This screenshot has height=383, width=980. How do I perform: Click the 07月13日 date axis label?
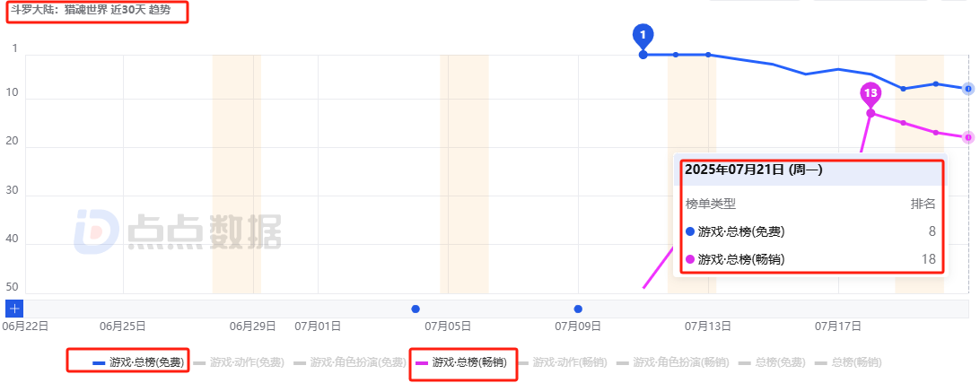point(707,326)
